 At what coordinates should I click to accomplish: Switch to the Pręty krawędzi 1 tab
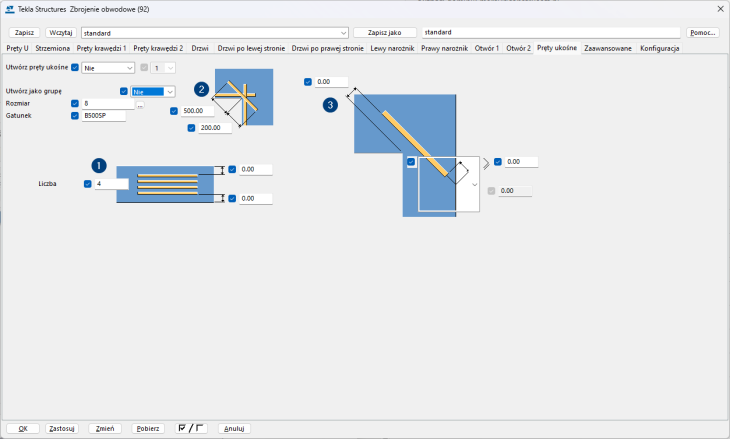click(x=101, y=48)
